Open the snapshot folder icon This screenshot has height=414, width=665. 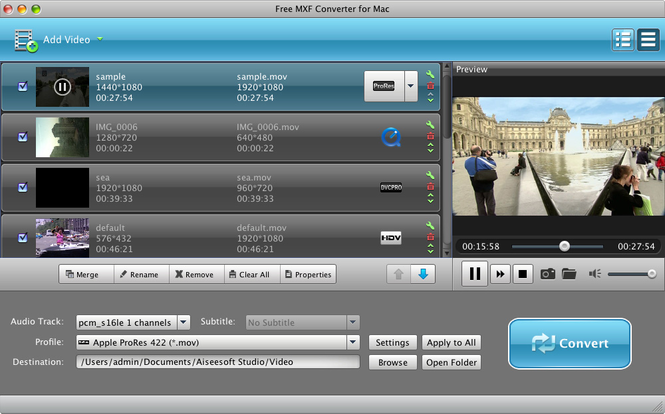(569, 274)
